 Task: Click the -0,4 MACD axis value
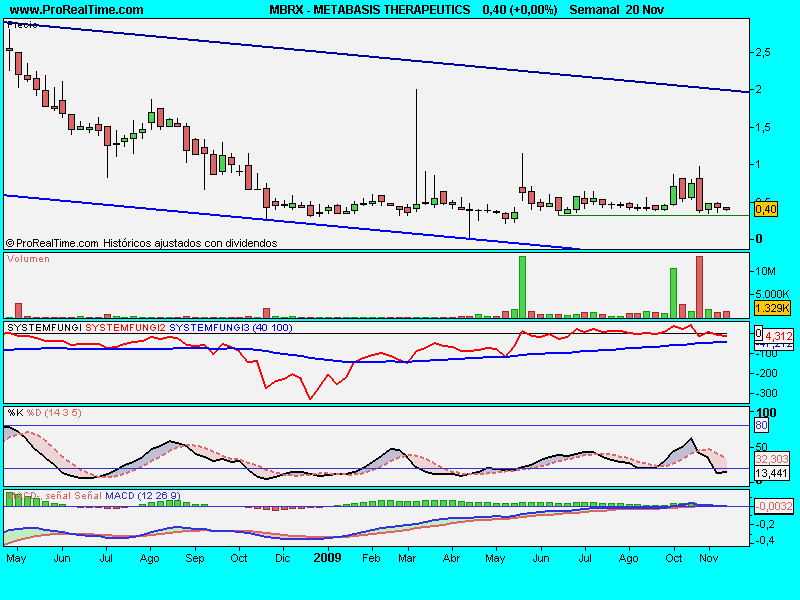[767, 540]
